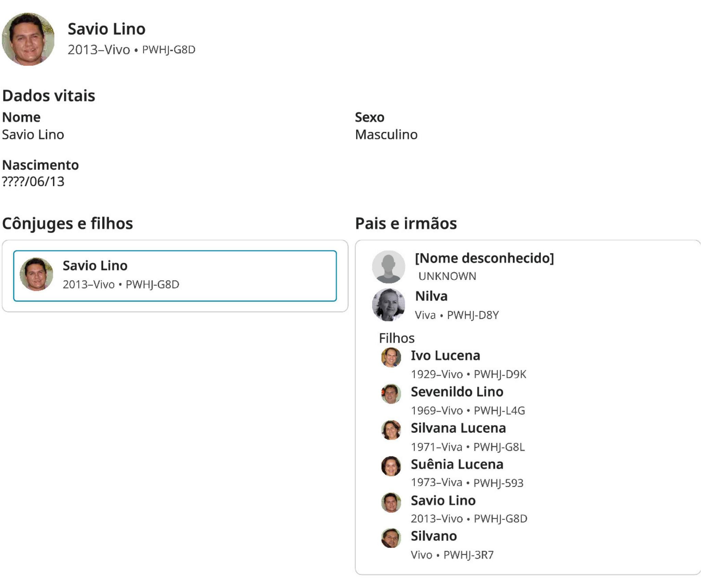Click Savio Lino's large profile photo

coord(28,39)
